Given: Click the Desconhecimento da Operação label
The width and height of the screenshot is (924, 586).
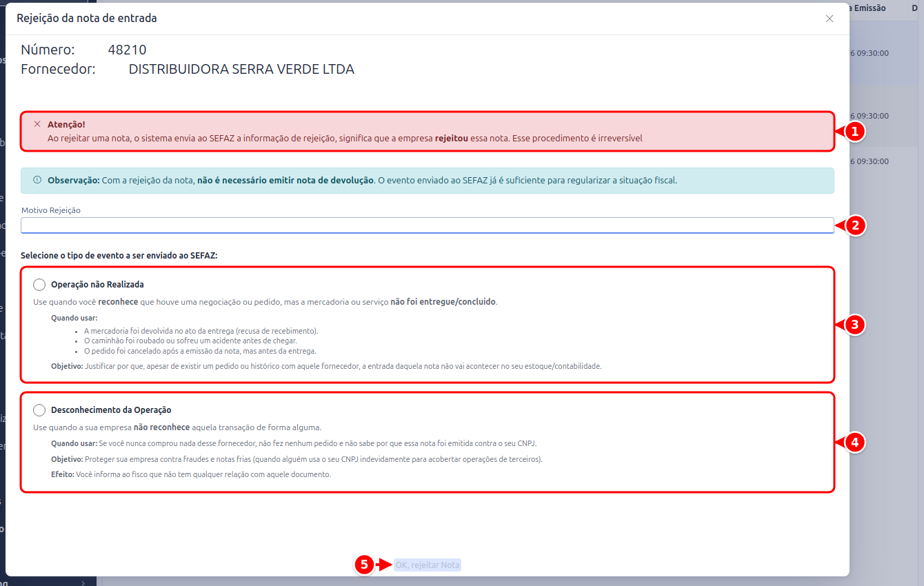Looking at the screenshot, I should (x=111, y=410).
